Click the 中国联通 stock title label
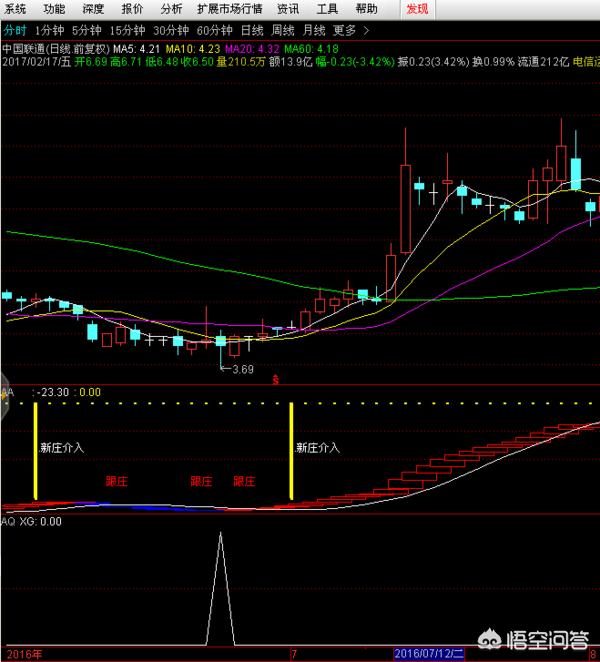The image size is (600, 662). click(24, 48)
